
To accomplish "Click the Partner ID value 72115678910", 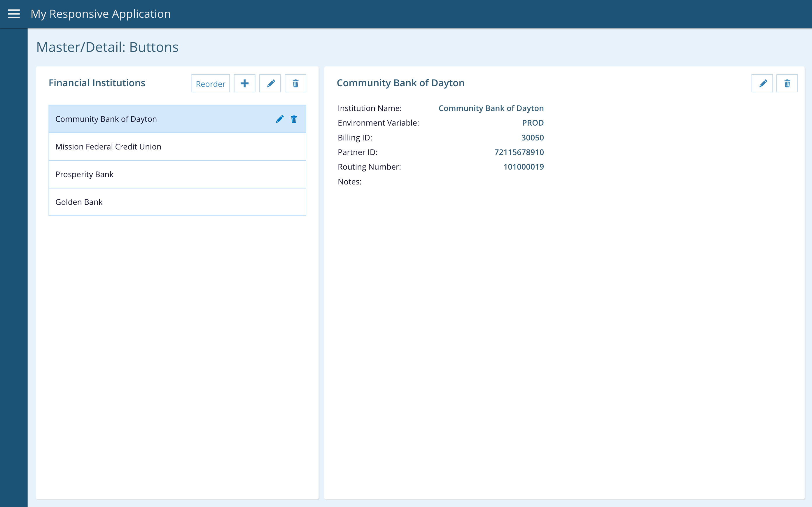I will pos(519,152).
